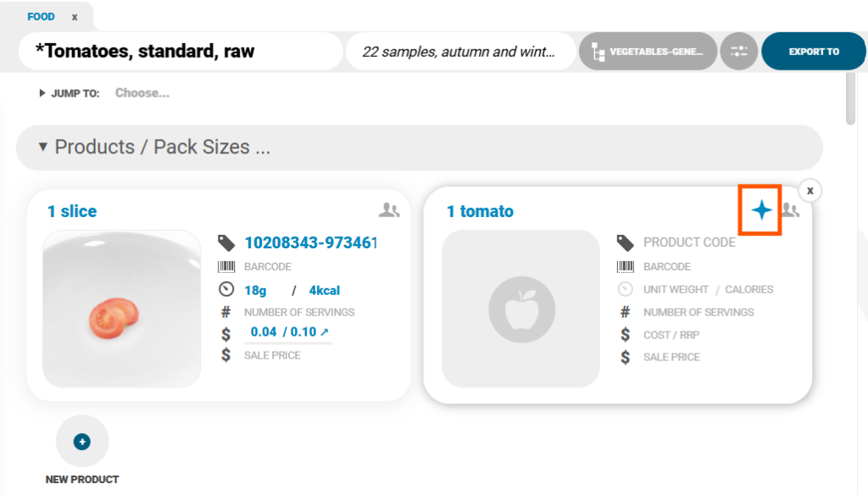Screen dimensions: 868x495
Task: Click the apple placeholder image icon
Action: 521,309
